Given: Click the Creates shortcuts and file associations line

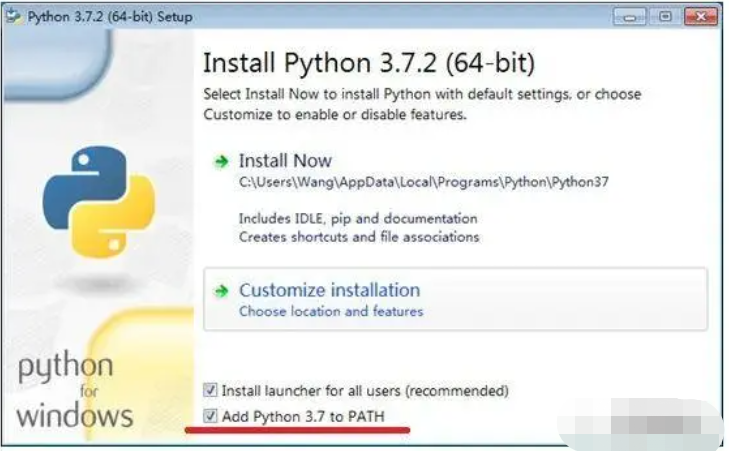Looking at the screenshot, I should (x=358, y=237).
